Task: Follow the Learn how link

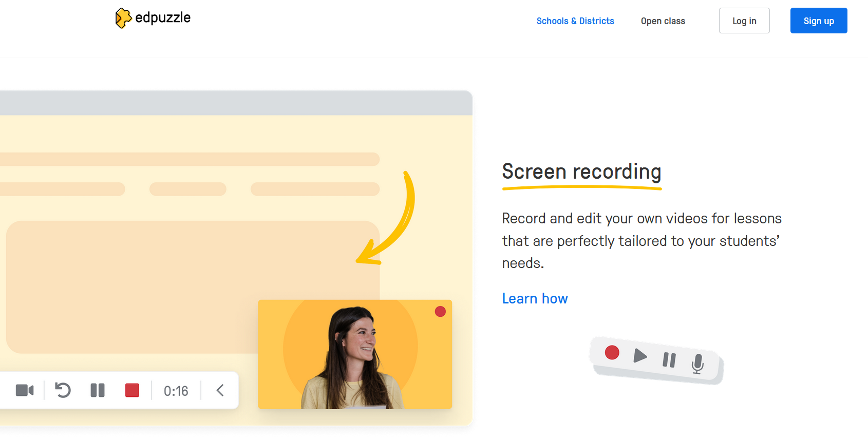Action: tap(535, 299)
